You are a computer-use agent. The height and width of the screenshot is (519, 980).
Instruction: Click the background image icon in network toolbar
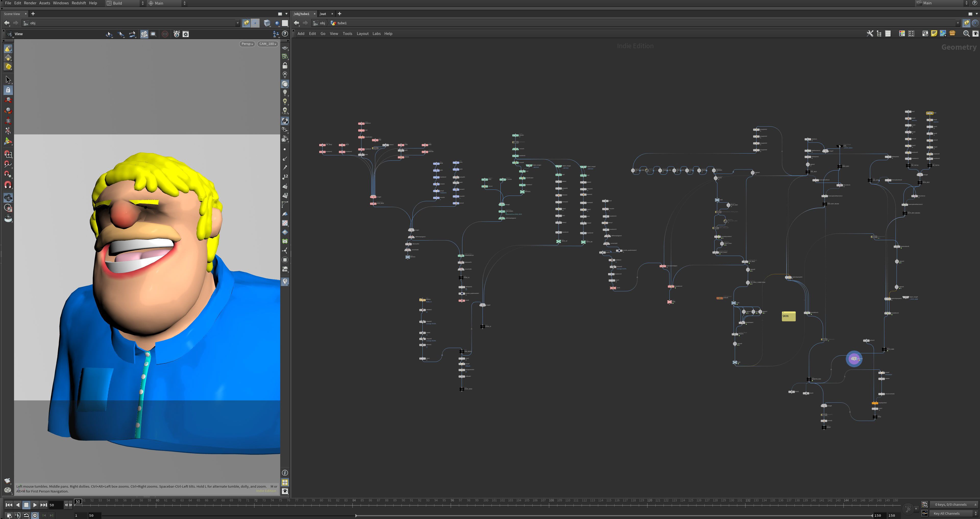pyautogui.click(x=943, y=34)
